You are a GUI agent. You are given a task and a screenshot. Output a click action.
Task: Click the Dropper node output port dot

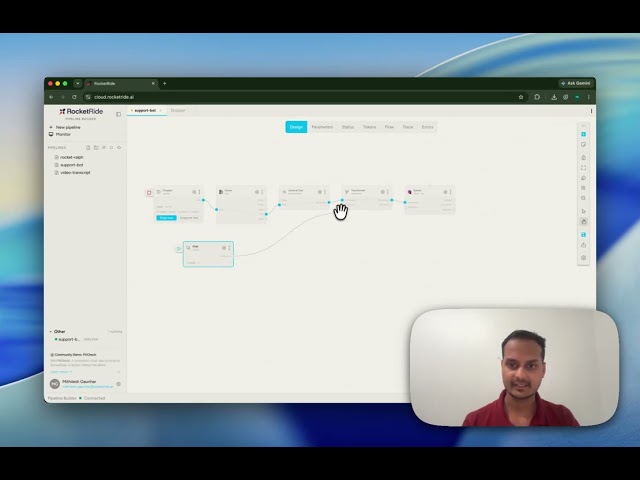click(x=203, y=200)
